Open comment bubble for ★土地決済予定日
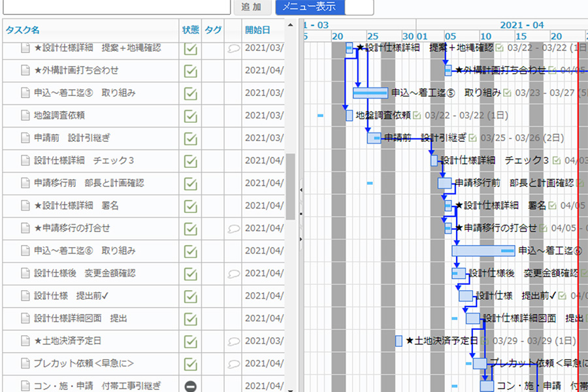The width and height of the screenshot is (588, 392). [233, 341]
